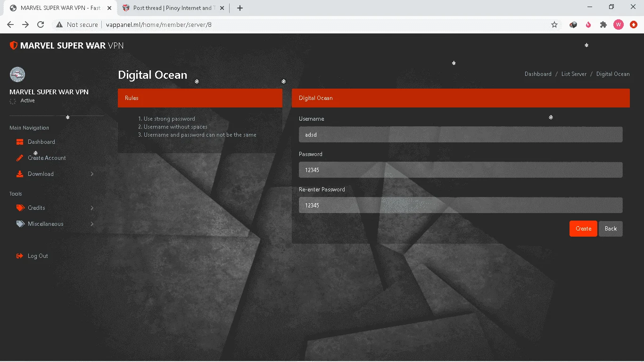
Task: Open the Download menu item
Action: tap(41, 174)
